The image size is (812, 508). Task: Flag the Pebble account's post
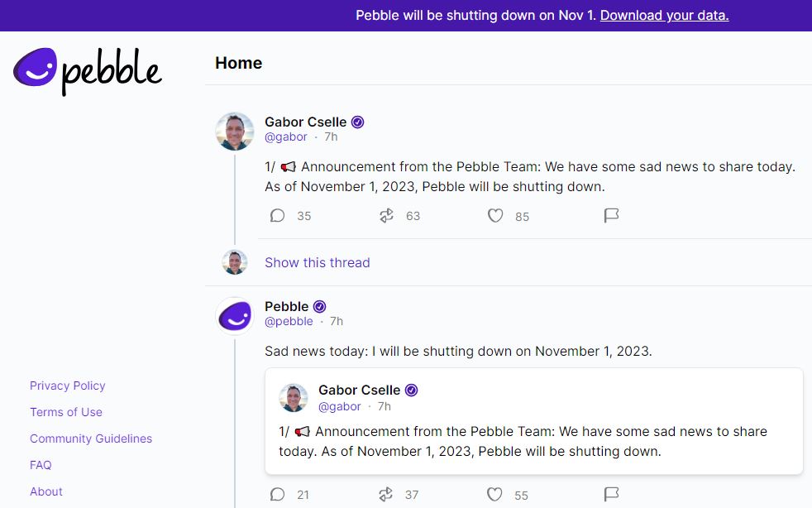(611, 495)
